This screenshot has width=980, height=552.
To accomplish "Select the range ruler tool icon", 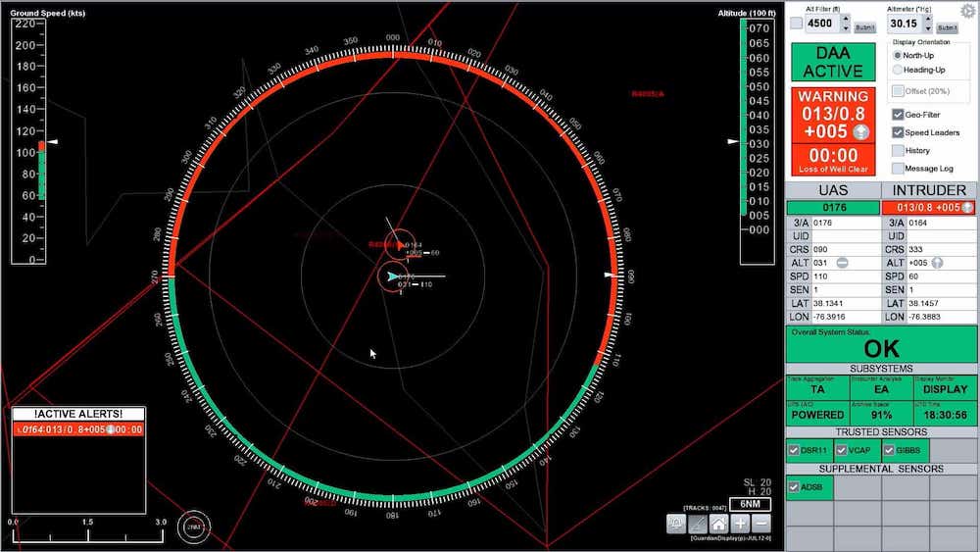I will [x=698, y=524].
